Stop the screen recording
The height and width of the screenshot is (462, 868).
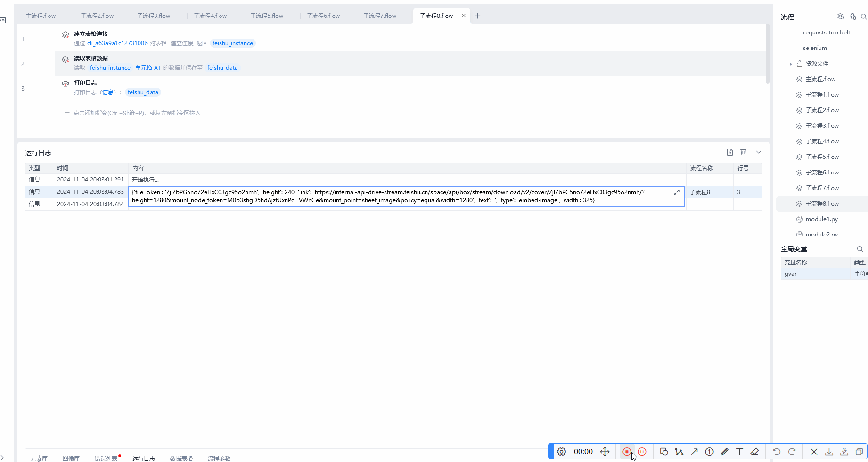[x=626, y=452]
